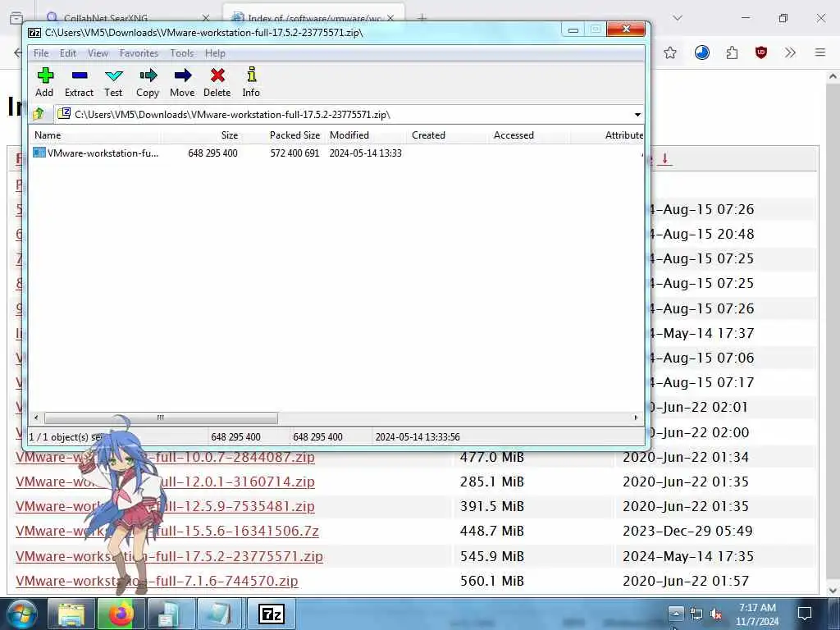Open Firefox list all tabs dropdown

coord(677,18)
